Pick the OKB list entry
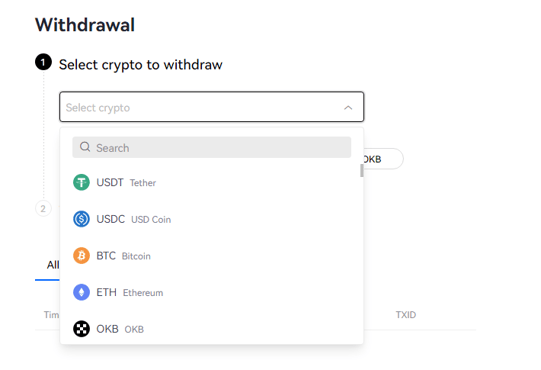The width and height of the screenshot is (541, 370). pos(212,329)
